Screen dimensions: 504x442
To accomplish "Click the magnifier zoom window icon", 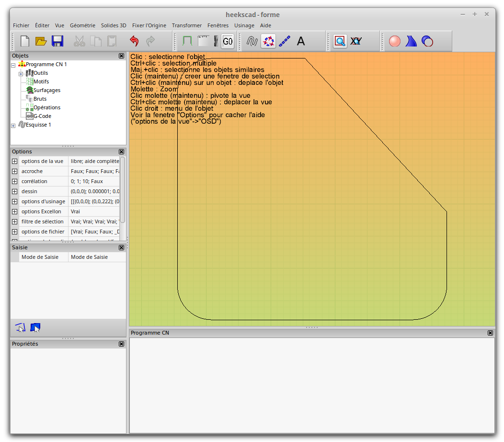I will click(340, 41).
